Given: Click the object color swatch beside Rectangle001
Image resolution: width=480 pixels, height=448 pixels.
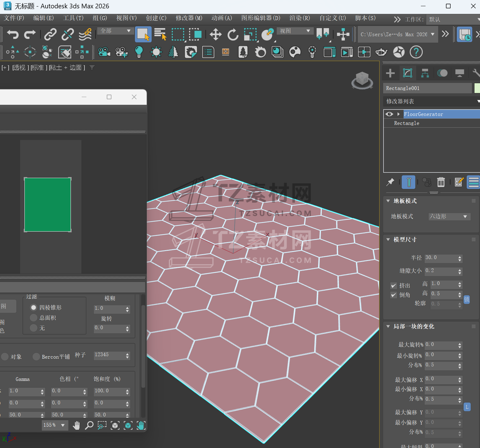Looking at the screenshot, I should coord(477,88).
